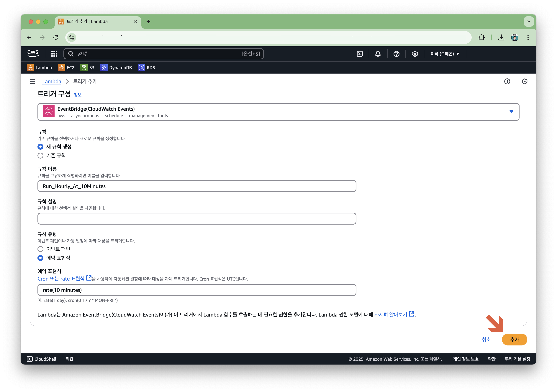The width and height of the screenshot is (557, 392).
Task: Click the browser forward arrow
Action: tap(42, 37)
